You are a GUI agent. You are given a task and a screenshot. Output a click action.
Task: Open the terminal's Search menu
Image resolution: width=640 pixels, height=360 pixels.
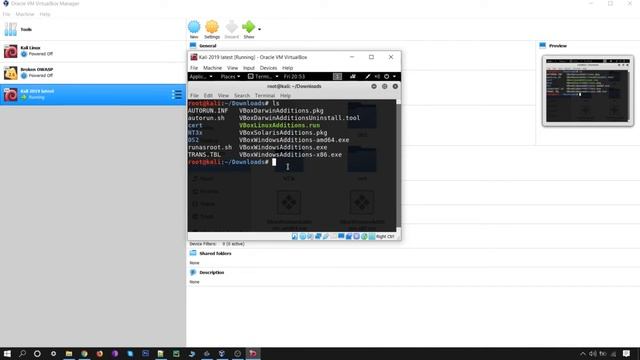242,96
